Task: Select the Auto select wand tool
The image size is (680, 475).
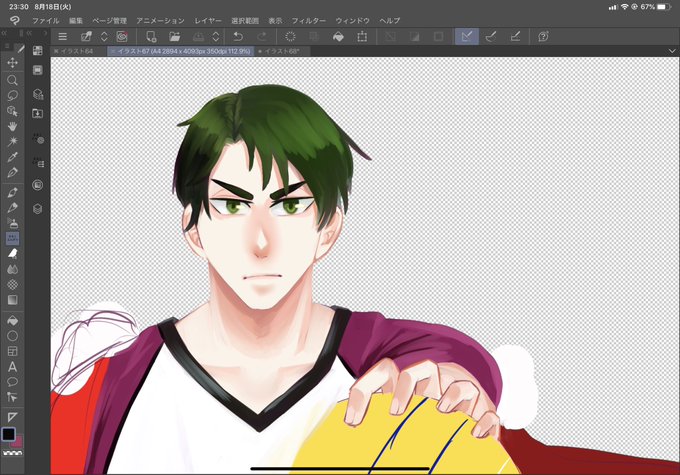Action: [x=12, y=141]
